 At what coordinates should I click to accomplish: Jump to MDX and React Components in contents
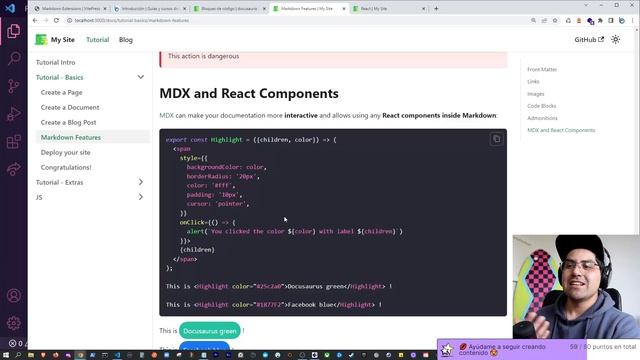click(x=561, y=130)
